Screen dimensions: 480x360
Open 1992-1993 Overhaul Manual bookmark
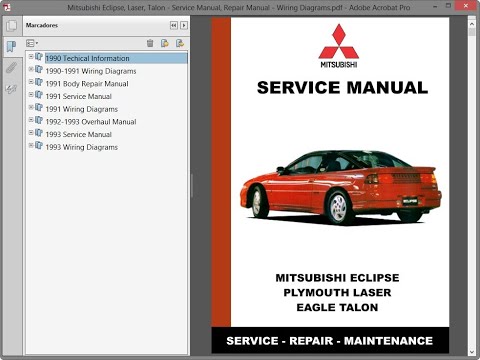click(x=91, y=122)
